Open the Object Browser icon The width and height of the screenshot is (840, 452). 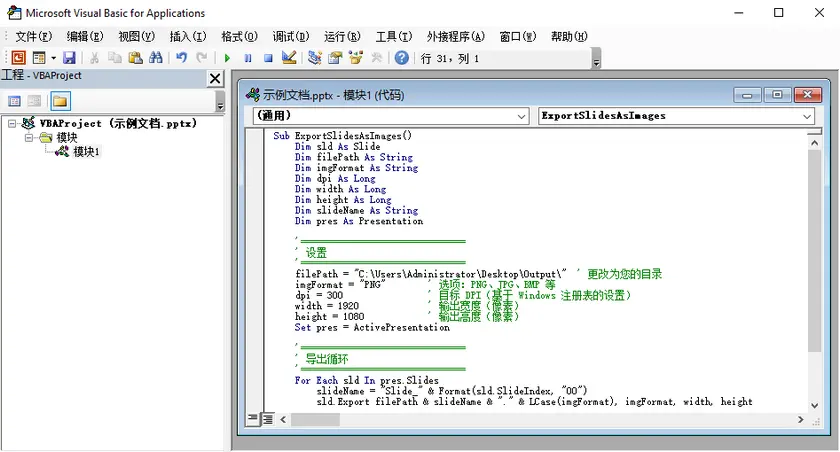point(355,58)
